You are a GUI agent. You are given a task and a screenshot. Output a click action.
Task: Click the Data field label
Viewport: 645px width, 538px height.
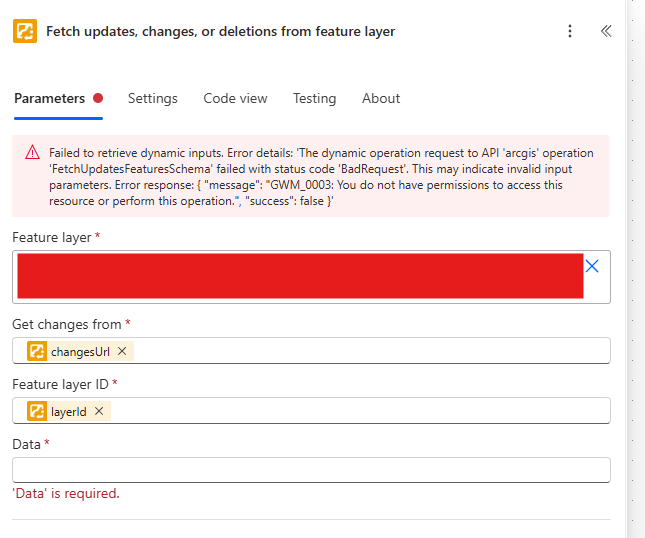pyautogui.click(x=26, y=444)
